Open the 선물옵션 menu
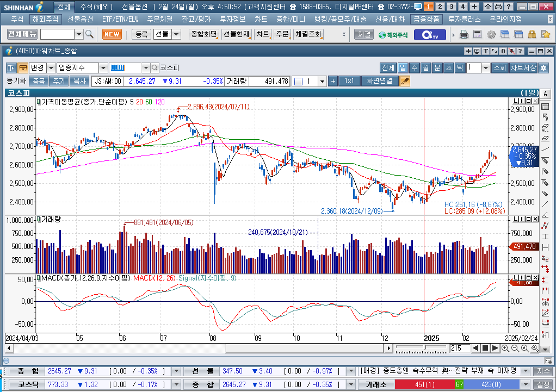The width and height of the screenshot is (556, 392). click(x=80, y=19)
